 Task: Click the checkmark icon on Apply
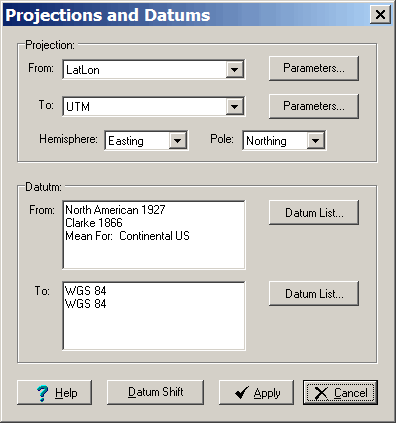coord(242,393)
